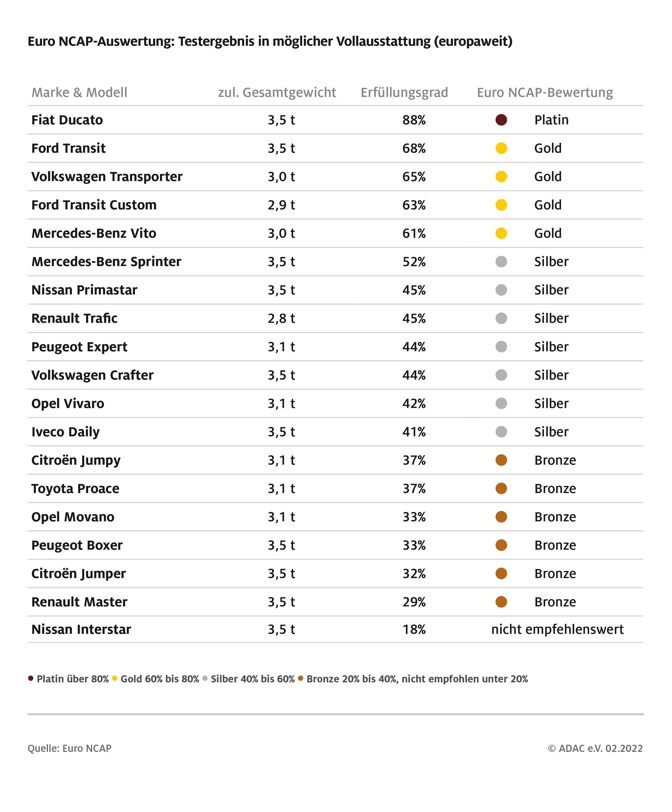This screenshot has height=812, width=672.
Task: Click the 88% value for Fiat Ducato
Action: pyautogui.click(x=414, y=120)
